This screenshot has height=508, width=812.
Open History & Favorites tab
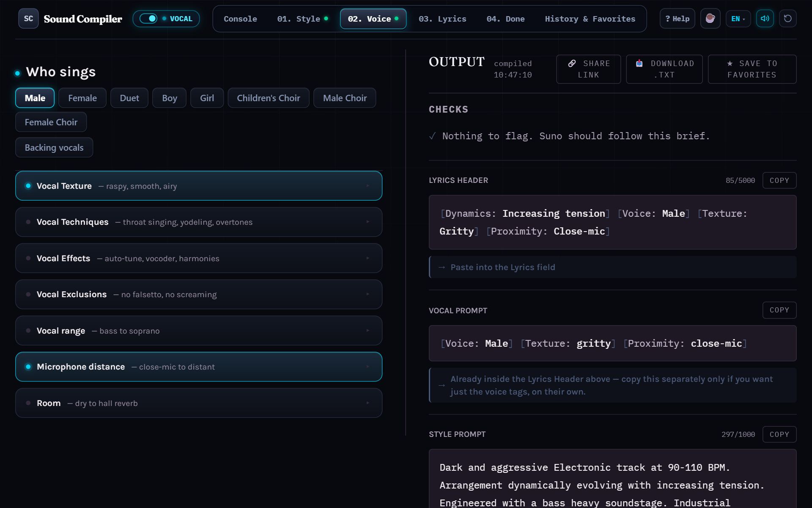pyautogui.click(x=590, y=19)
